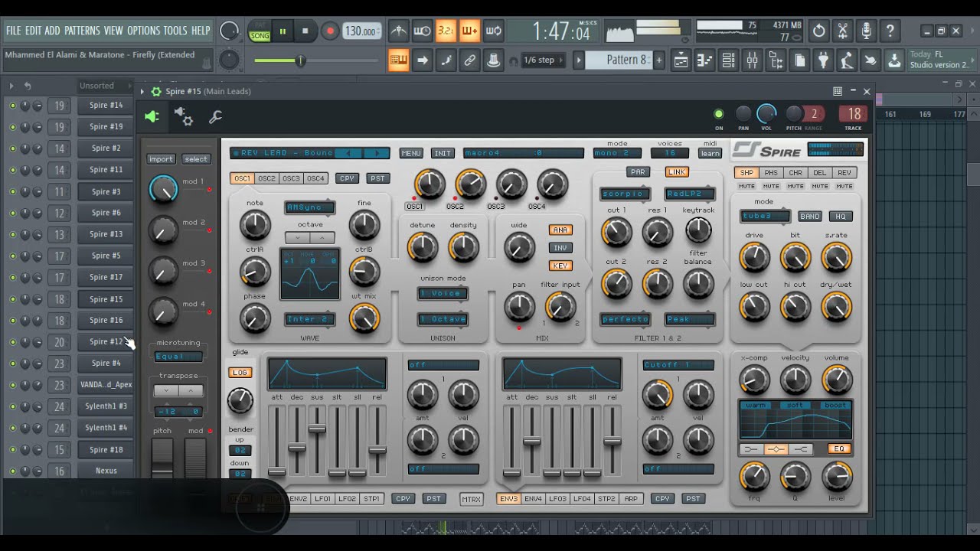The width and height of the screenshot is (980, 551).
Task: Click the microtuning import button
Action: (x=161, y=159)
